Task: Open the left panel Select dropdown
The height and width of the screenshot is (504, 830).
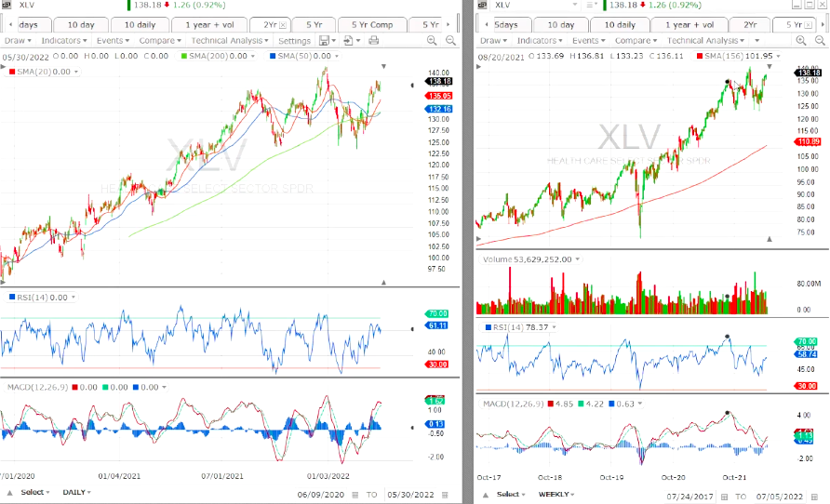Action: point(35,492)
